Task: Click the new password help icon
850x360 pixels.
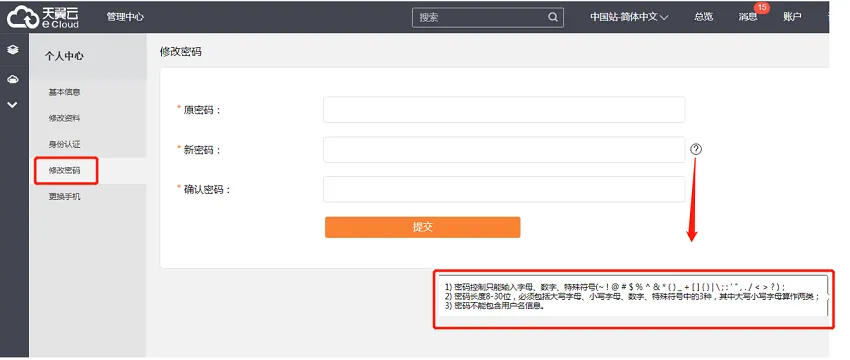Action: tap(696, 149)
